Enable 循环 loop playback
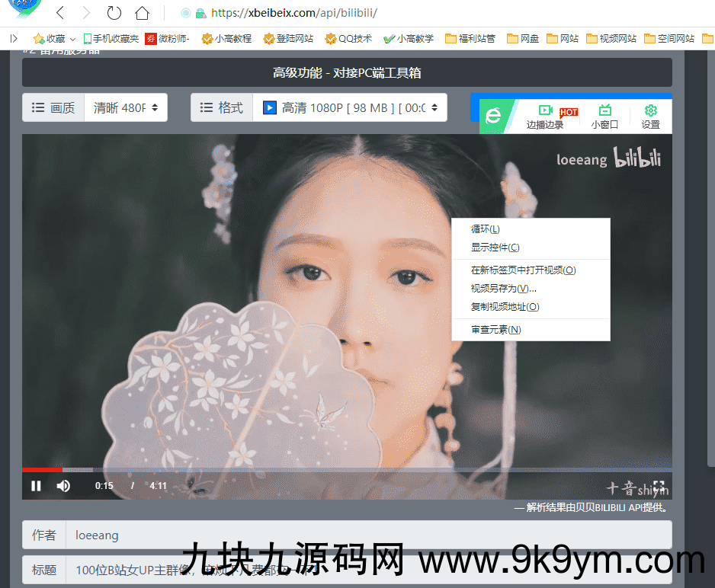Image resolution: width=715 pixels, height=588 pixels. pyautogui.click(x=487, y=228)
